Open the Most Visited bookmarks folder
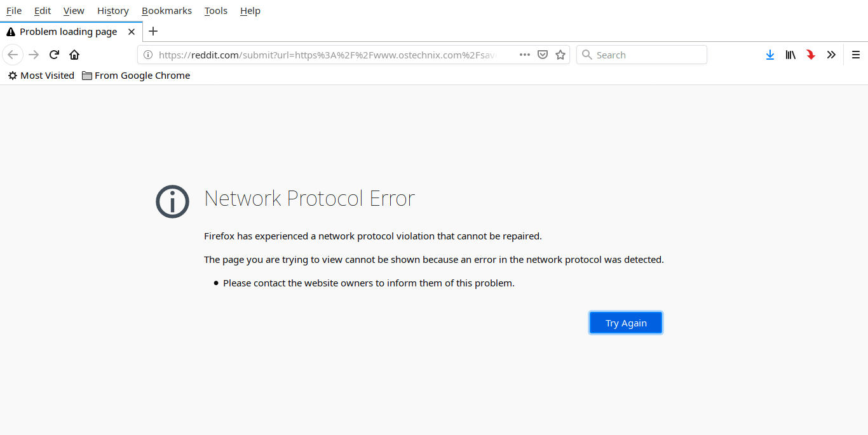Screen dimensions: 868x435 (x=41, y=76)
